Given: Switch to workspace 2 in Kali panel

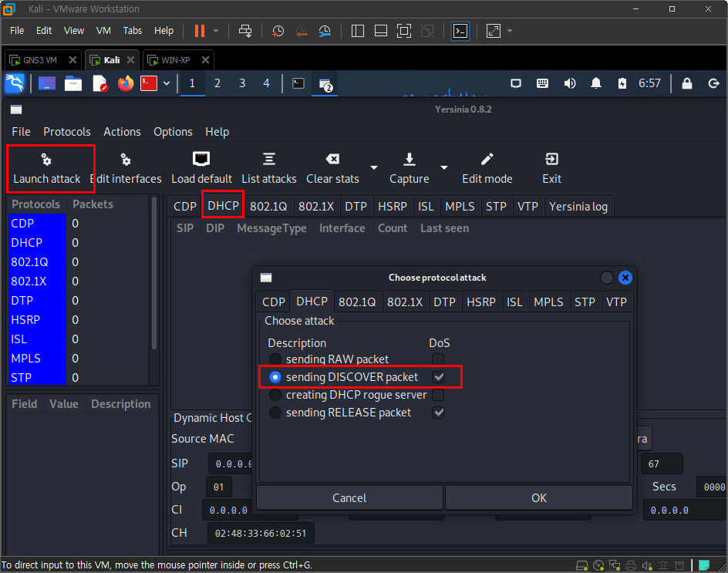Looking at the screenshot, I should coord(217,83).
